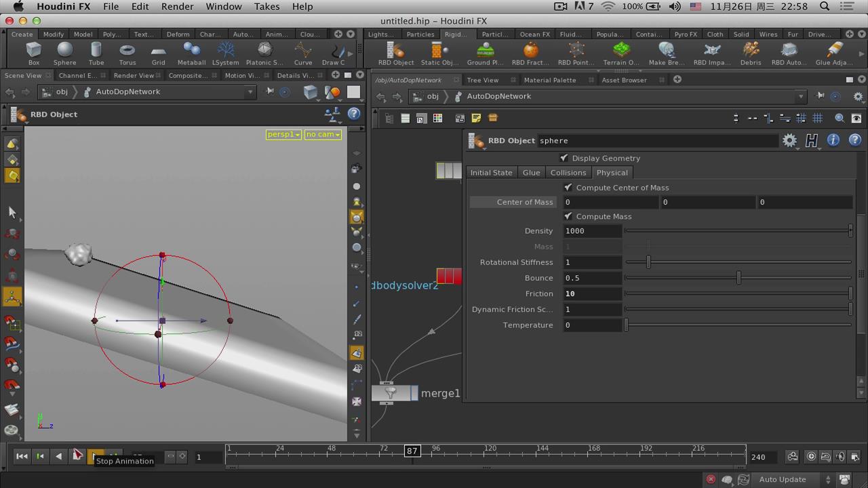The height and width of the screenshot is (488, 868).
Task: Click the sticky note icon in network toolbar
Action: point(476,118)
